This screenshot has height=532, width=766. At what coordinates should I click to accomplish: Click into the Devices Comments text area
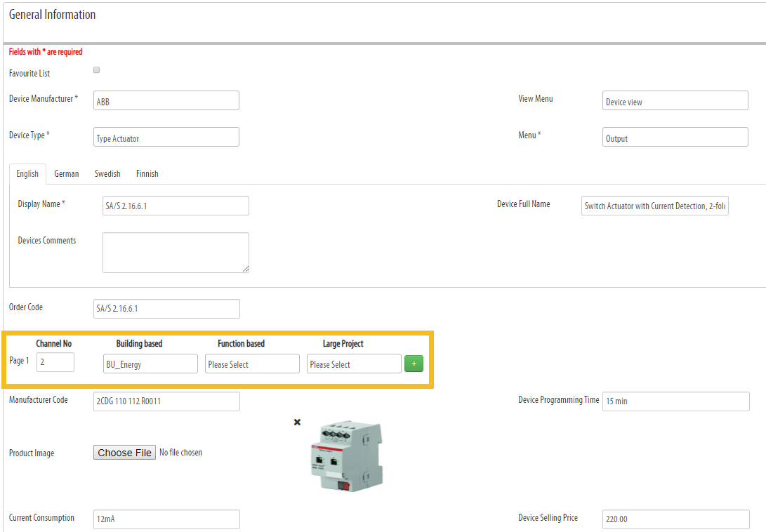tap(176, 253)
